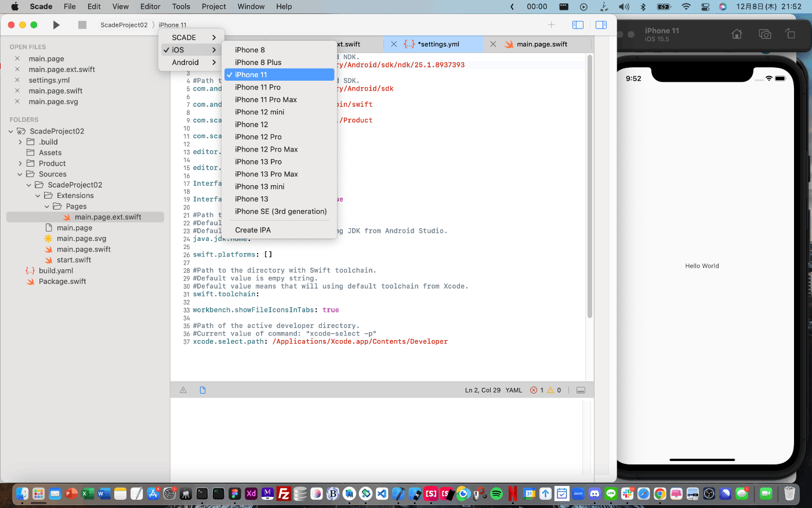Click the error count indicator in the status bar
The width and height of the screenshot is (812, 508).
pos(537,390)
